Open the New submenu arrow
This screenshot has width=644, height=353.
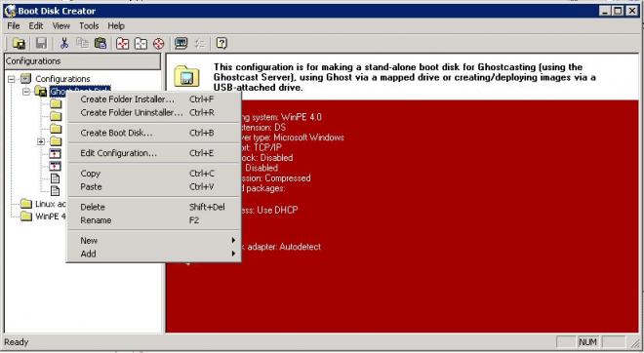point(233,240)
